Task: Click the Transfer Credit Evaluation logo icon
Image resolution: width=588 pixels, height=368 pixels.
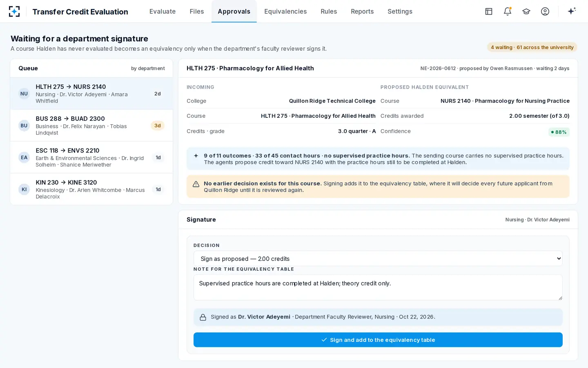Action: click(x=14, y=11)
